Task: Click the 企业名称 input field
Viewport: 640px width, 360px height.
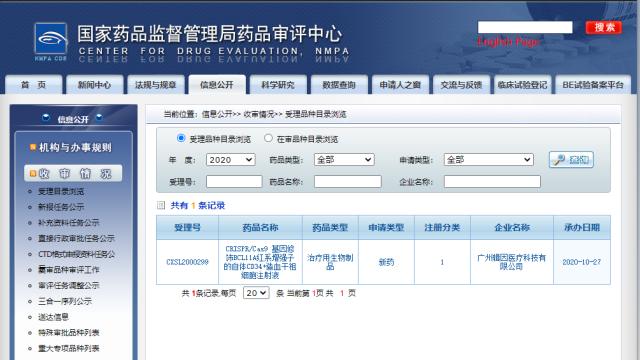Action: click(x=492, y=182)
